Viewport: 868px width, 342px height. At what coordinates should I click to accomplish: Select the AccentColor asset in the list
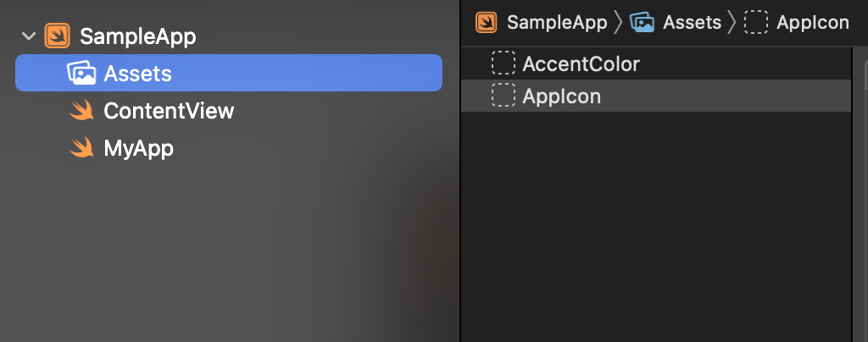coord(656,63)
